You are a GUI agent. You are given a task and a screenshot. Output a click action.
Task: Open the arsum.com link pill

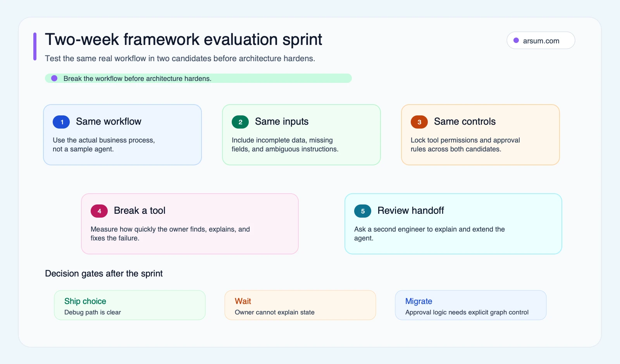[541, 40]
